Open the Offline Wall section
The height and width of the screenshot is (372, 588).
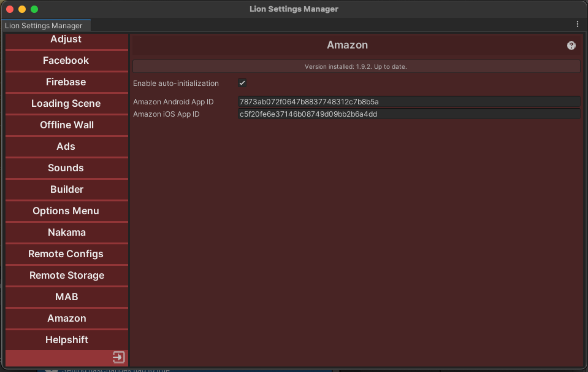tap(67, 125)
